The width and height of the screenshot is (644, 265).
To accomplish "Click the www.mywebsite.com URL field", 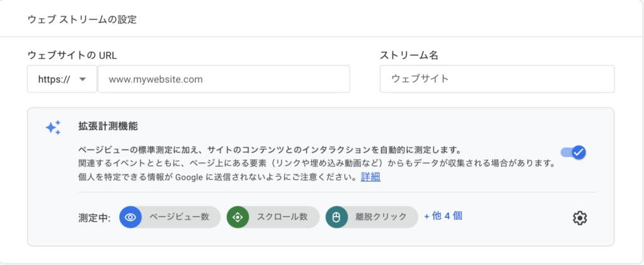I will click(x=224, y=79).
